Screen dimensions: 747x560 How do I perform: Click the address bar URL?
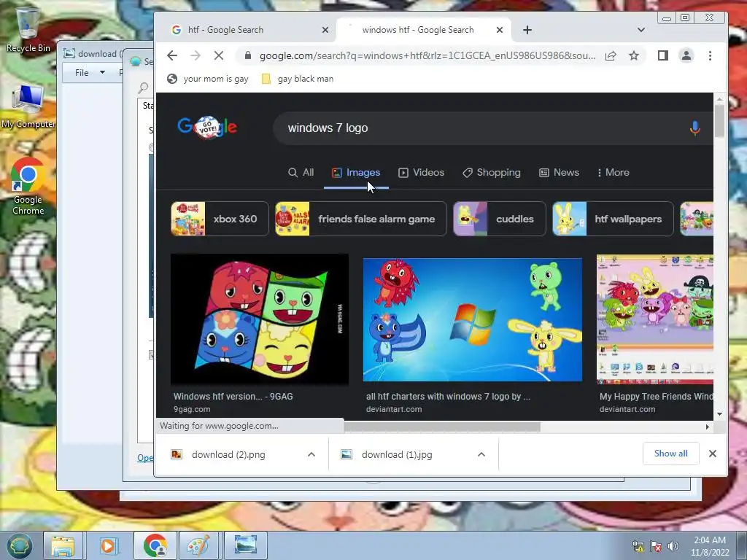tap(427, 55)
